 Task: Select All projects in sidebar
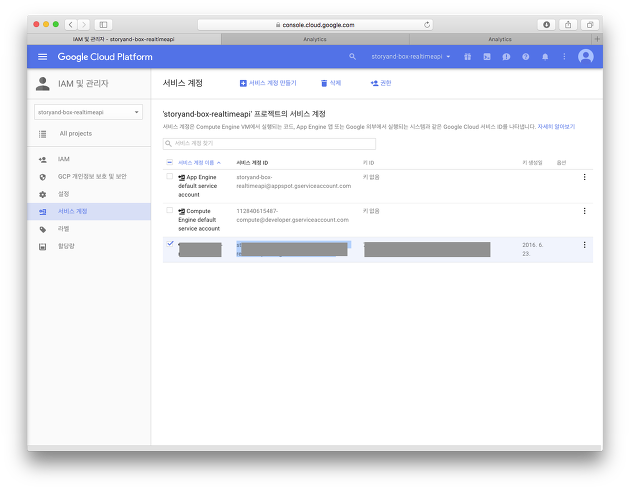point(76,133)
